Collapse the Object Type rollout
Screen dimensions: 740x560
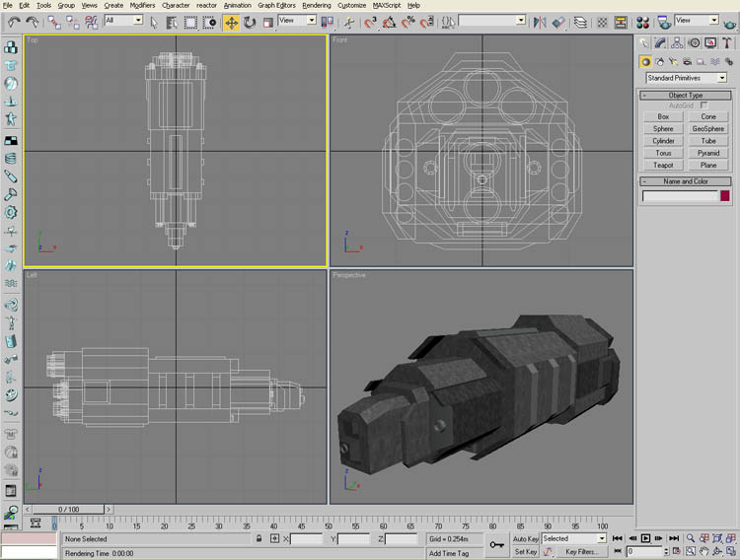[686, 95]
